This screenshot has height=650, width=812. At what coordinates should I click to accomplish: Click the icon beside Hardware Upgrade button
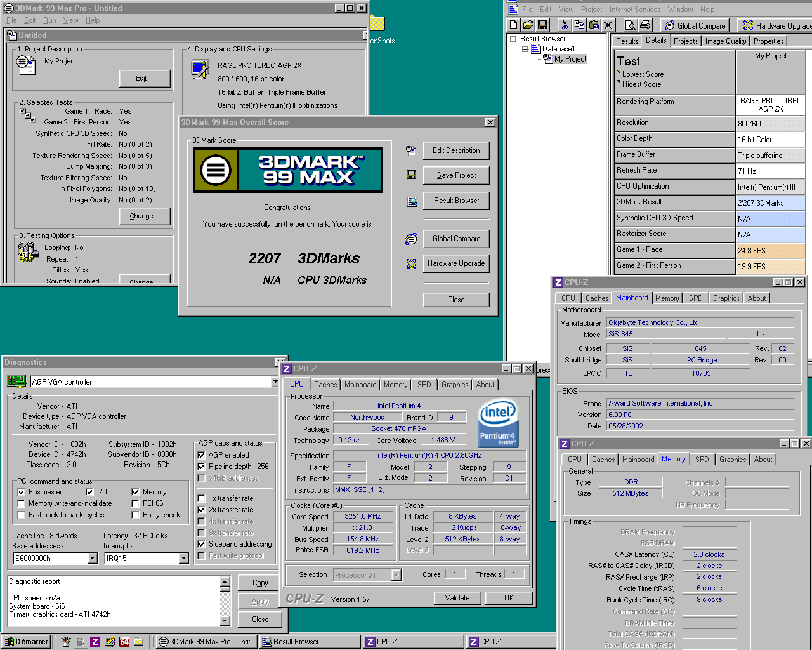click(411, 263)
